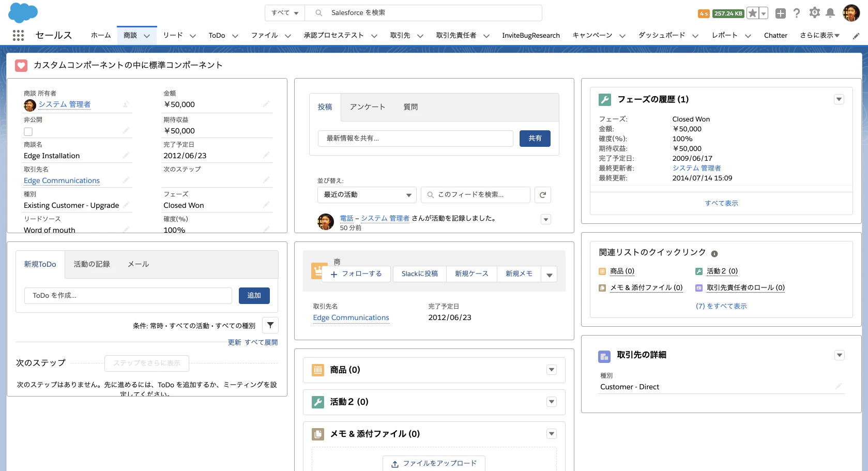Refresh the feed with the refresh icon
Image resolution: width=868 pixels, height=471 pixels.
(x=542, y=195)
